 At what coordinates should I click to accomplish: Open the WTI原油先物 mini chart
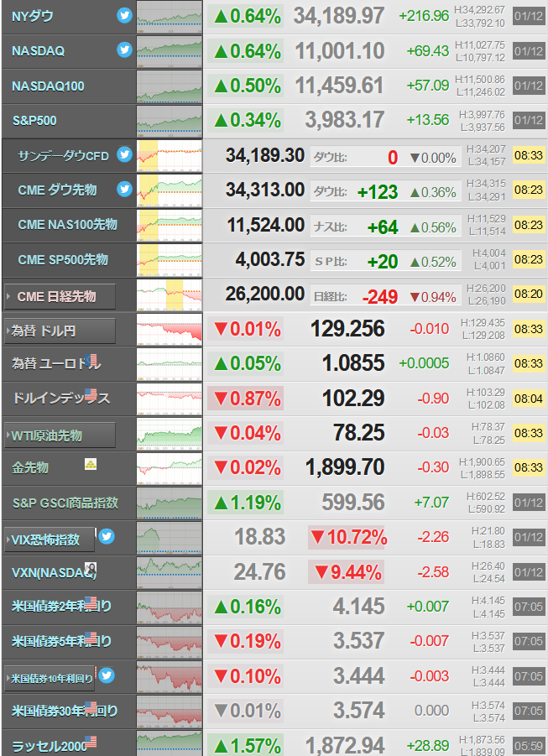tap(170, 434)
